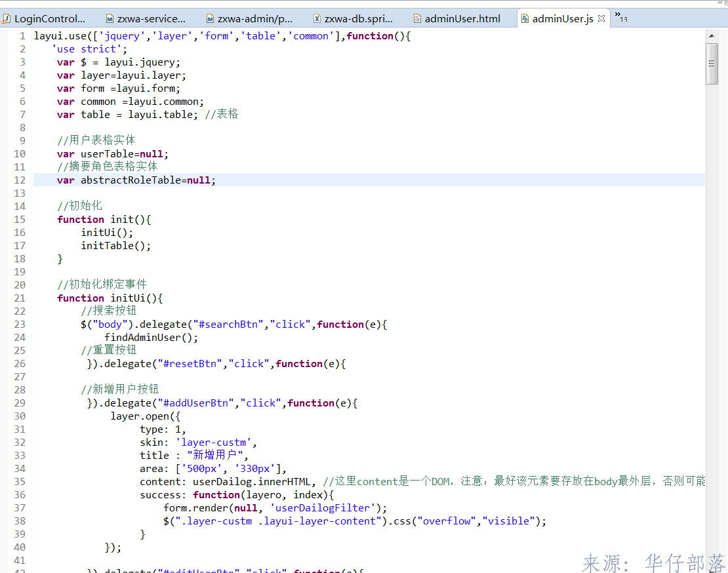Click the layui.use(['jquery','layer'...]) first line
This screenshot has height=573, width=728.
(x=222, y=36)
